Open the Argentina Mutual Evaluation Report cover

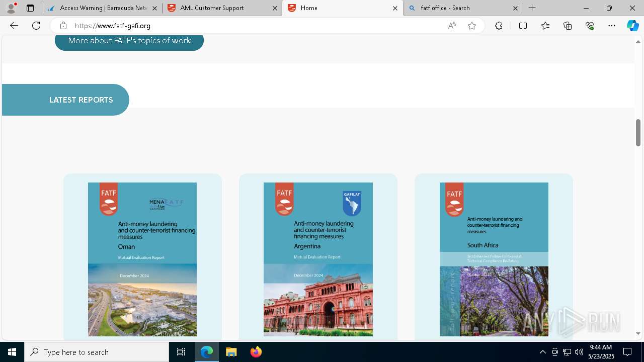coord(318,259)
